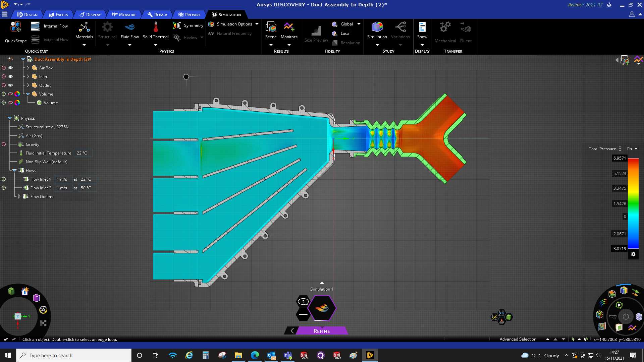Screen dimensions: 644x362
Task: Click the Windows Start button
Action: [8, 355]
